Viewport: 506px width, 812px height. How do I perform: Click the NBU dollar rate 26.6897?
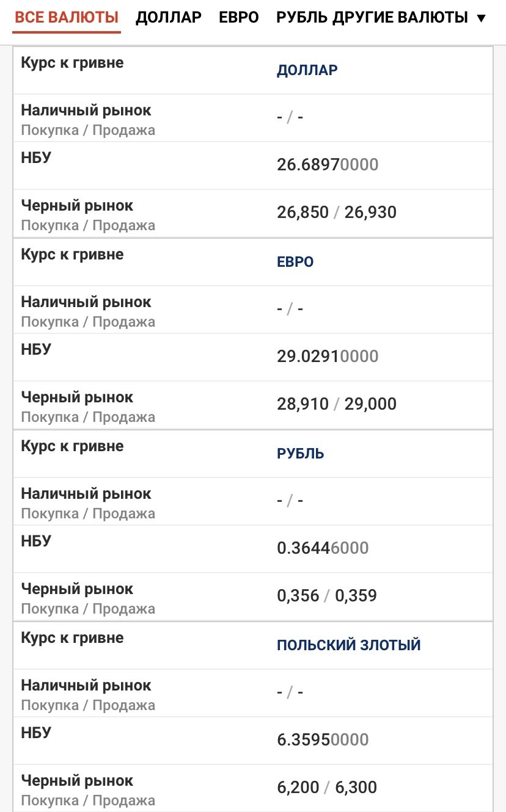click(328, 165)
